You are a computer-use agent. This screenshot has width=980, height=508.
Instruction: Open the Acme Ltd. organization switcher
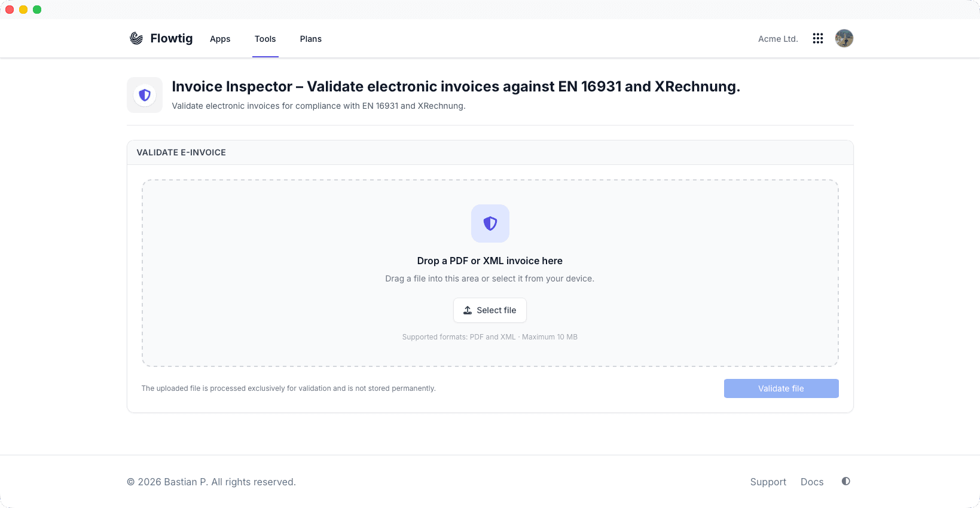click(778, 39)
